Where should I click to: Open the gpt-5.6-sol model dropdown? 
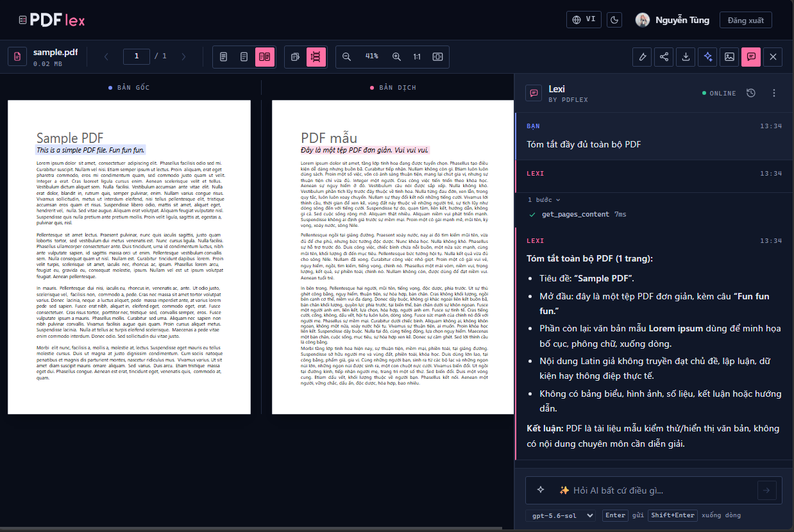coord(561,515)
